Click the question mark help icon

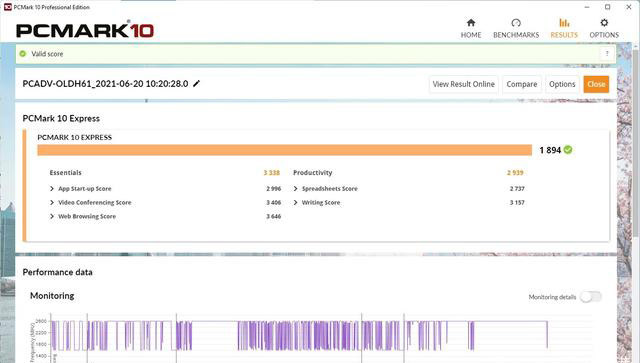click(x=607, y=53)
